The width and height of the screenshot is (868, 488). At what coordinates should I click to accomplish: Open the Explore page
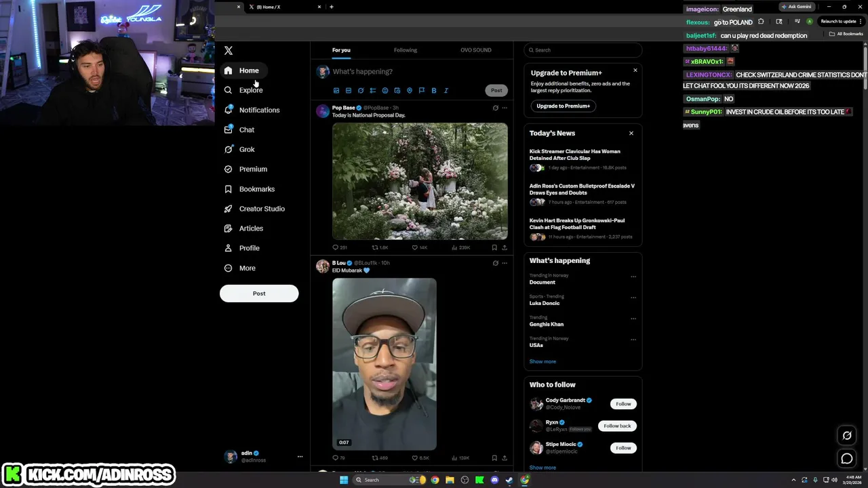(243, 90)
